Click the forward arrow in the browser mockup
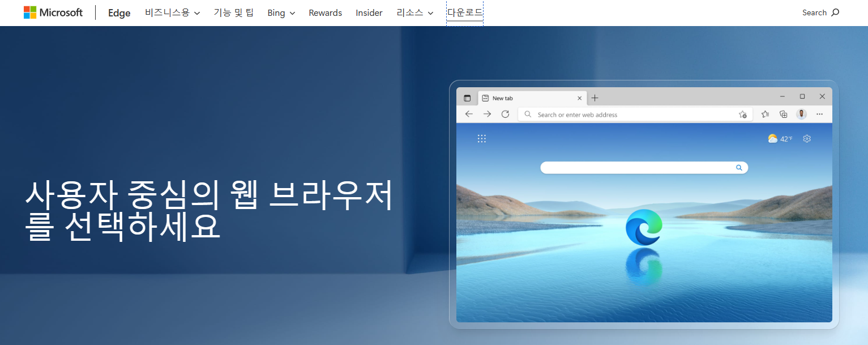868x345 pixels. click(x=487, y=114)
